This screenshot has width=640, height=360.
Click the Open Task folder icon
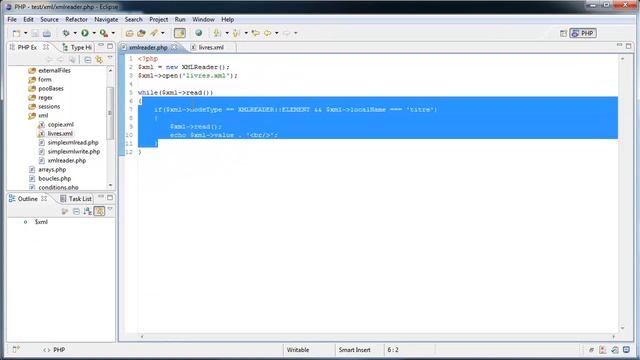pyautogui.click(x=141, y=33)
